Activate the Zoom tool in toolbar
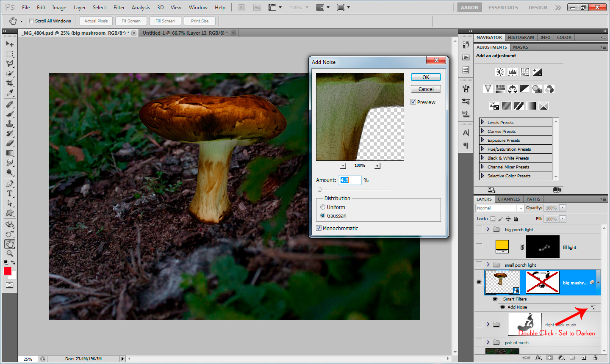 10,254
